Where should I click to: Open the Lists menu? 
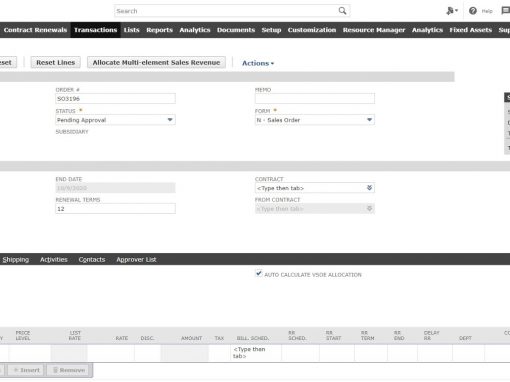[131, 30]
